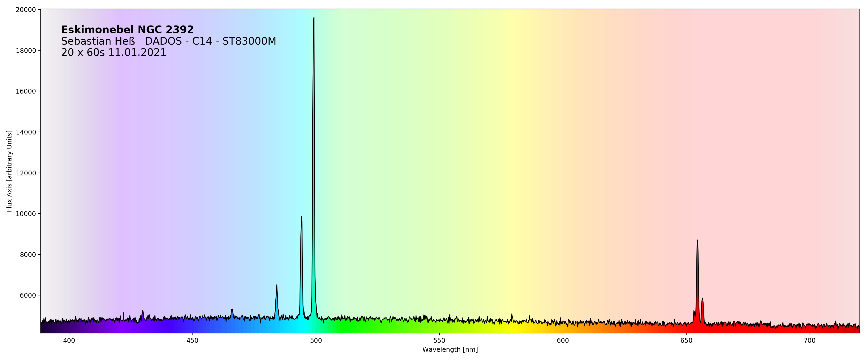Click the 600 x-axis tick label
The height and width of the screenshot is (360, 868).
tap(563, 341)
